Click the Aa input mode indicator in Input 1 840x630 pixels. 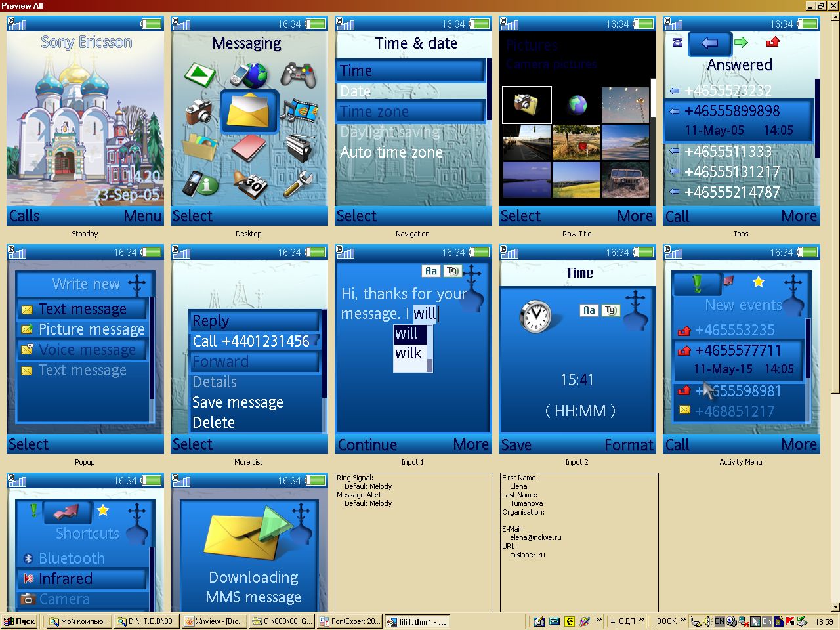[x=430, y=270]
